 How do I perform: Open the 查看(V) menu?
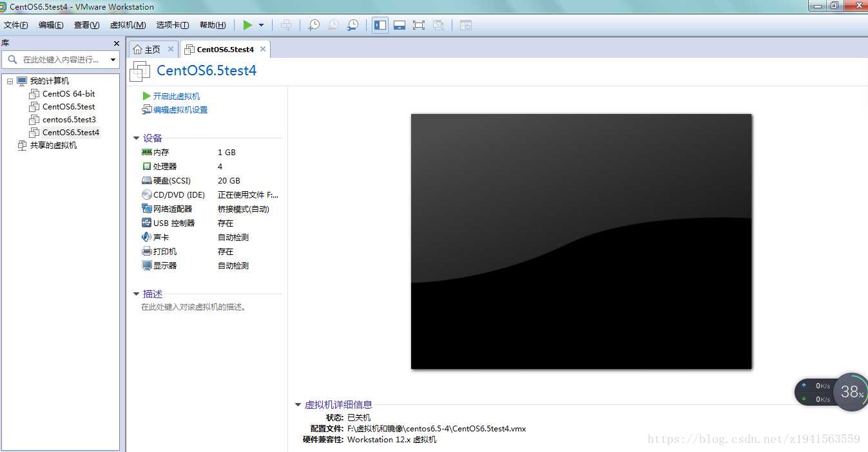pos(86,25)
